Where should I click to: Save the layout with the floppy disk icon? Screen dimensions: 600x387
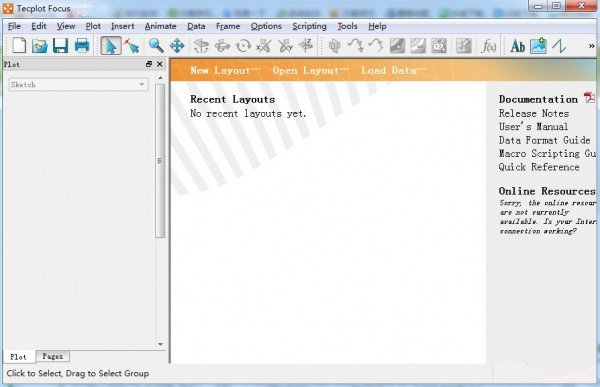click(60, 46)
